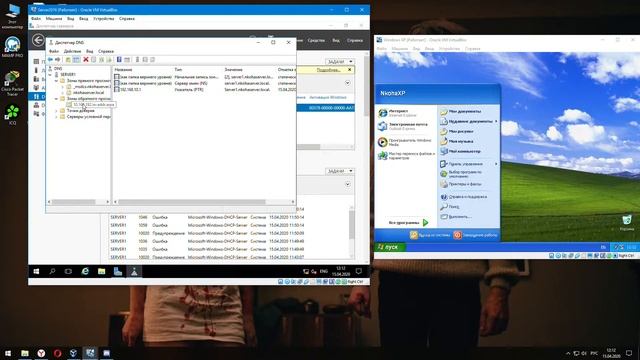Open Справка menu in DNS Manager
The height and width of the screenshot is (360, 640).
pyautogui.click(x=106, y=51)
